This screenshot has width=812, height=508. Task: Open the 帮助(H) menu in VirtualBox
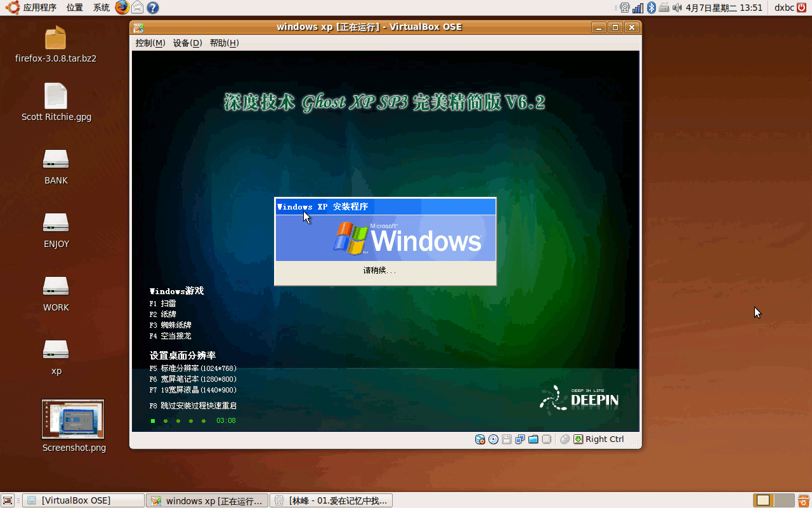click(224, 43)
